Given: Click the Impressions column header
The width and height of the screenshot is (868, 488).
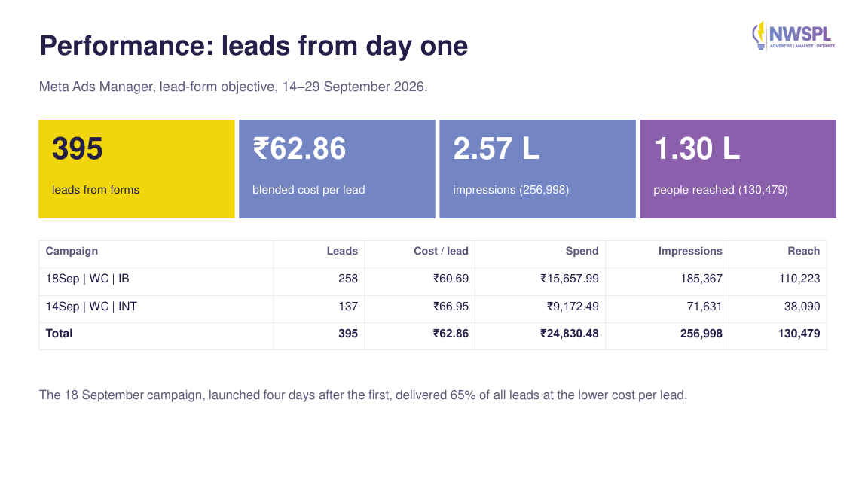Looking at the screenshot, I should 690,252.
